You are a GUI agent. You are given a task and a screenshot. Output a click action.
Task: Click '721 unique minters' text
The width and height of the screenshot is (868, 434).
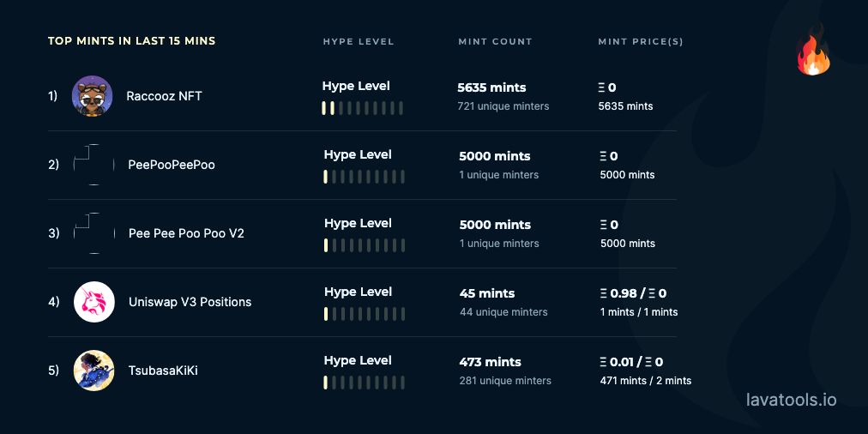[x=503, y=105]
